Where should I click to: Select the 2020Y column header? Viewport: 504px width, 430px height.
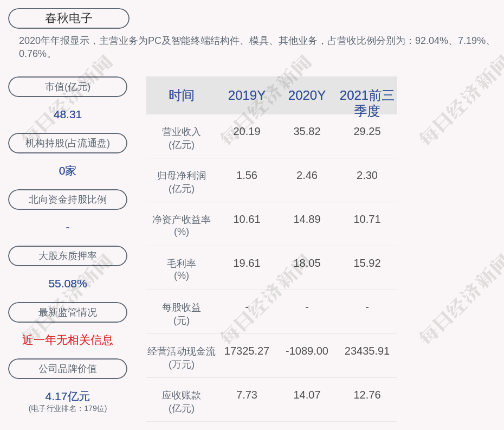point(307,95)
